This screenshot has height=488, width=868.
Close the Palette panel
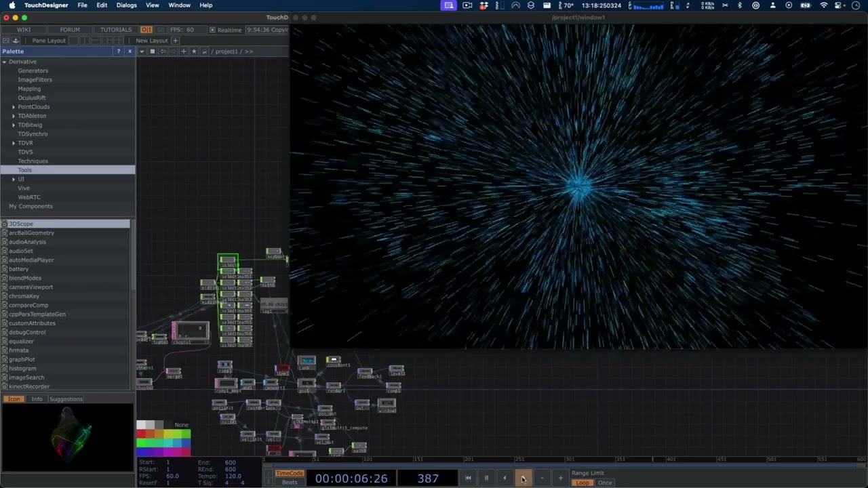pyautogui.click(x=130, y=52)
